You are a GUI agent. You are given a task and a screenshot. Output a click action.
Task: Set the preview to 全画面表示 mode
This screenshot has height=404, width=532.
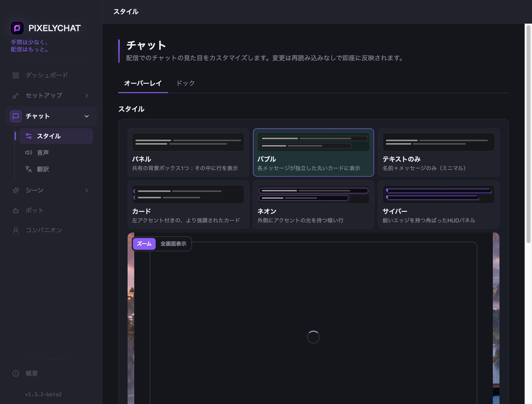(x=173, y=244)
